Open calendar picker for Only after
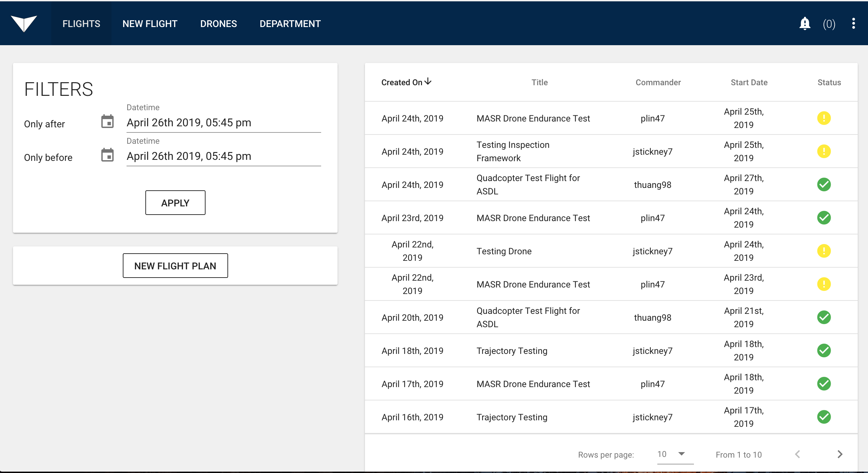 107,122
